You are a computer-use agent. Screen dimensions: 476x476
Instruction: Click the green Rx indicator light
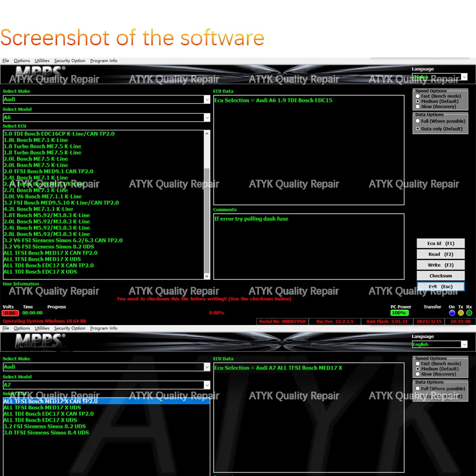pos(469,313)
